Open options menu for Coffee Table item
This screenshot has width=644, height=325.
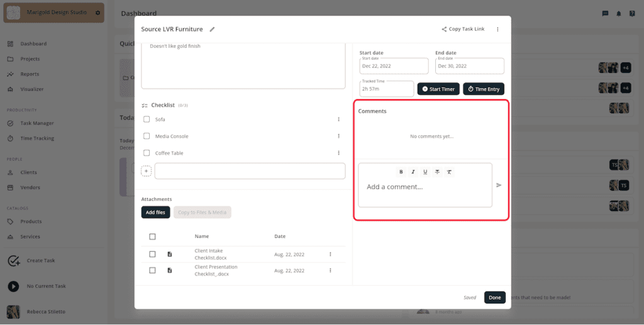(339, 153)
